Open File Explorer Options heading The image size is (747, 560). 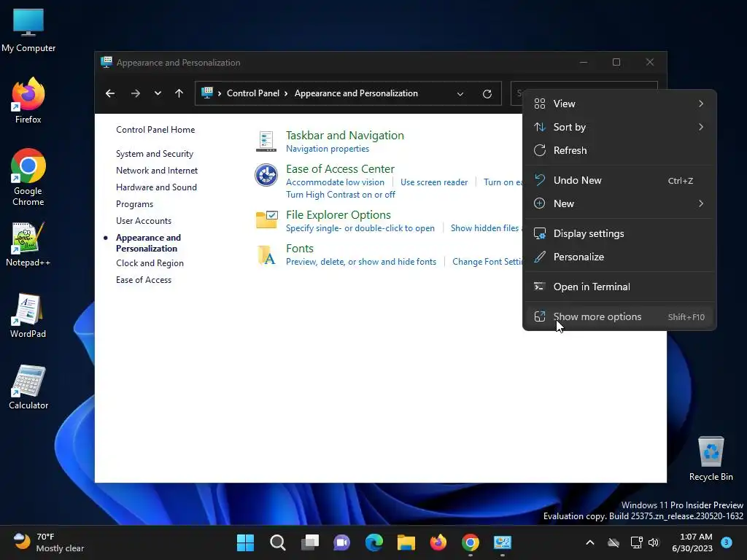[338, 215]
